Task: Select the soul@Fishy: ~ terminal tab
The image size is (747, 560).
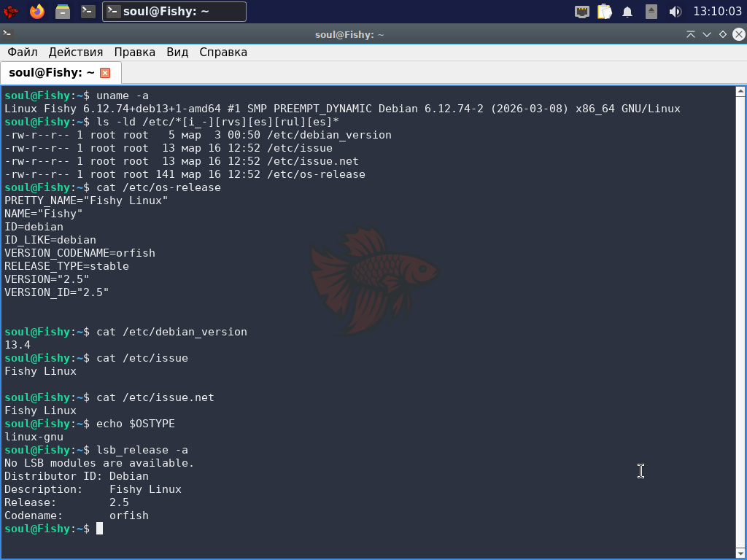Action: click(x=51, y=73)
